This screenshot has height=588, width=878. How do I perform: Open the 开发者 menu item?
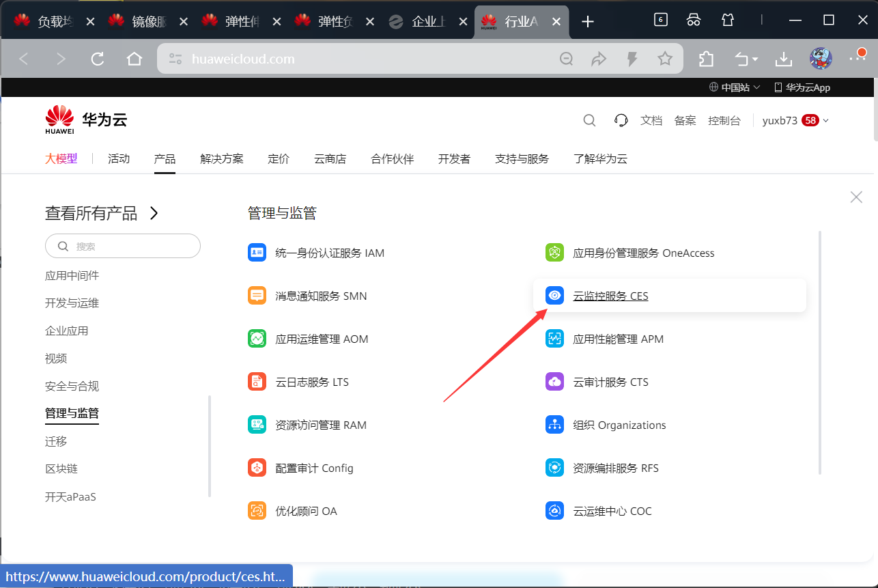[454, 158]
